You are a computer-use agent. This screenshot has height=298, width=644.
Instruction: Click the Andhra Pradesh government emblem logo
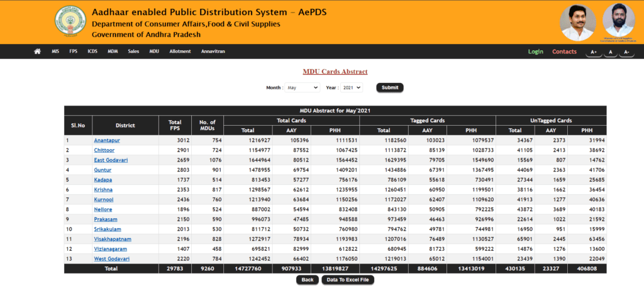point(70,22)
